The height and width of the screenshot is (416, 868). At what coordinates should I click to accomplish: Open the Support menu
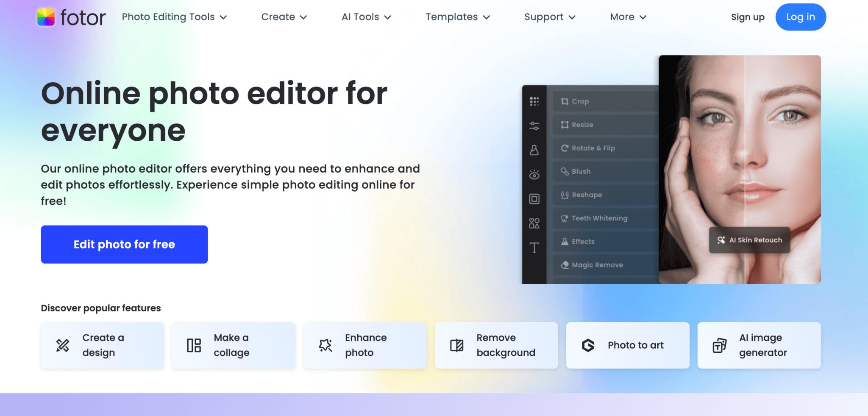(x=550, y=17)
